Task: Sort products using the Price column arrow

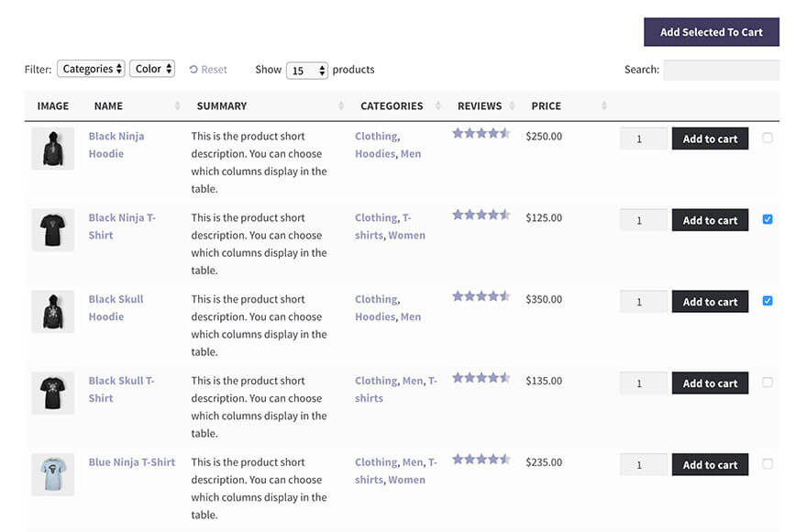Action: (602, 105)
